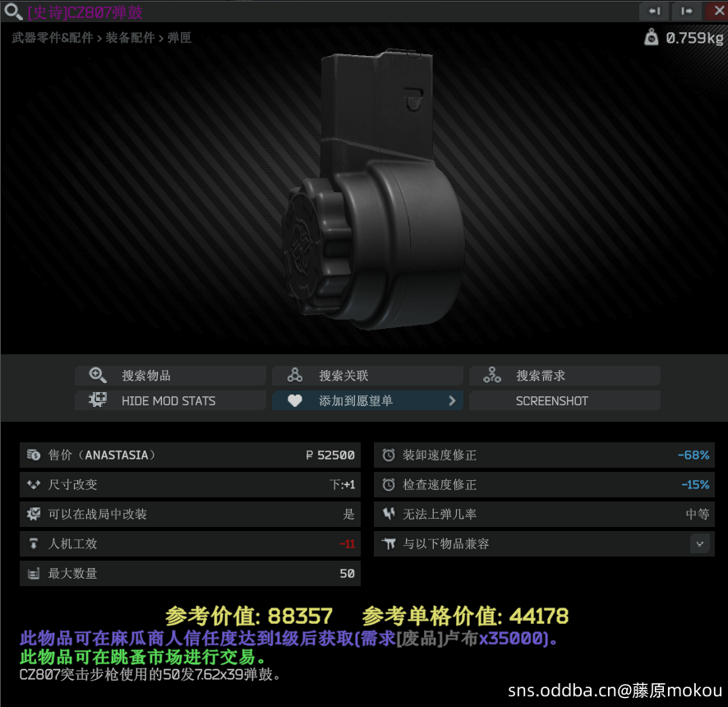Click the nodes icon beside 搜索需求

click(x=492, y=376)
